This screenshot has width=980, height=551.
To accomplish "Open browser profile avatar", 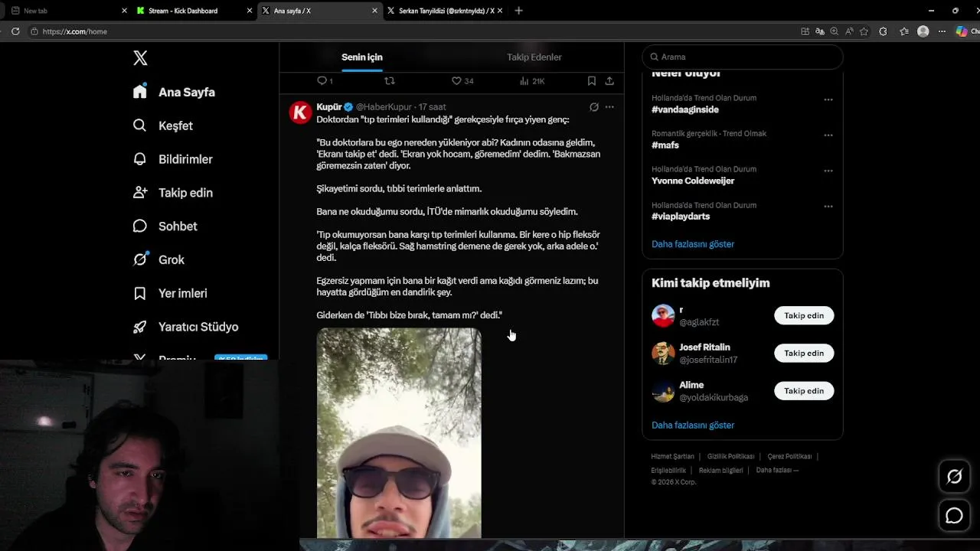I will [x=923, y=31].
